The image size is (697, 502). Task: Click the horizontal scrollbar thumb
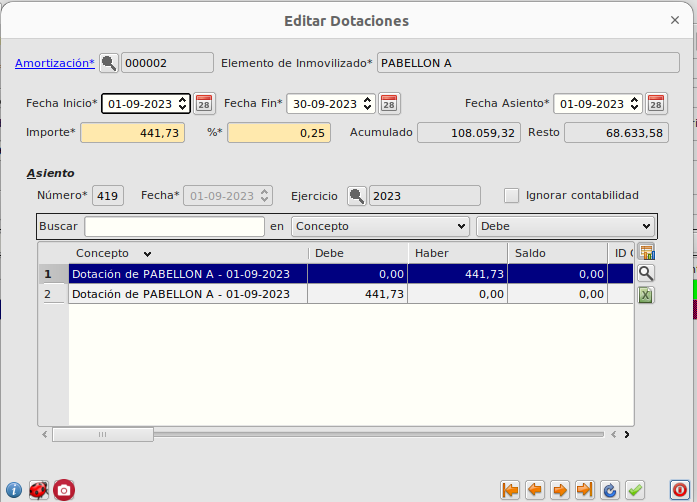click(x=103, y=434)
